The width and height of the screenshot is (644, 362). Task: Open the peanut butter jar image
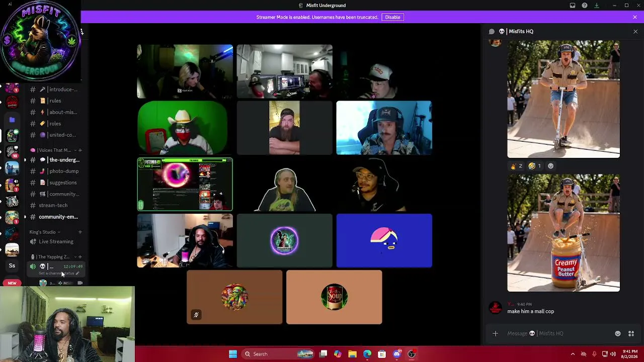(x=563, y=233)
